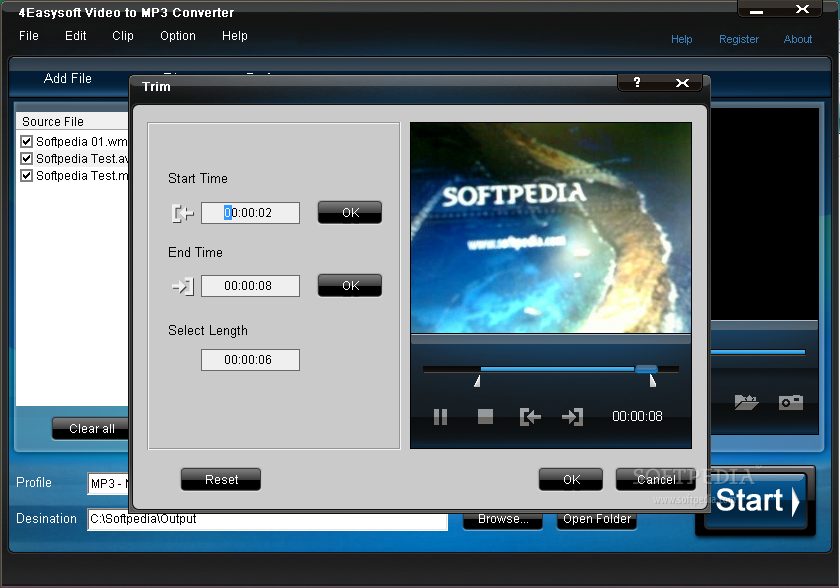
Task: Select the Softpedia 01.wm file row
Action: pos(74,141)
